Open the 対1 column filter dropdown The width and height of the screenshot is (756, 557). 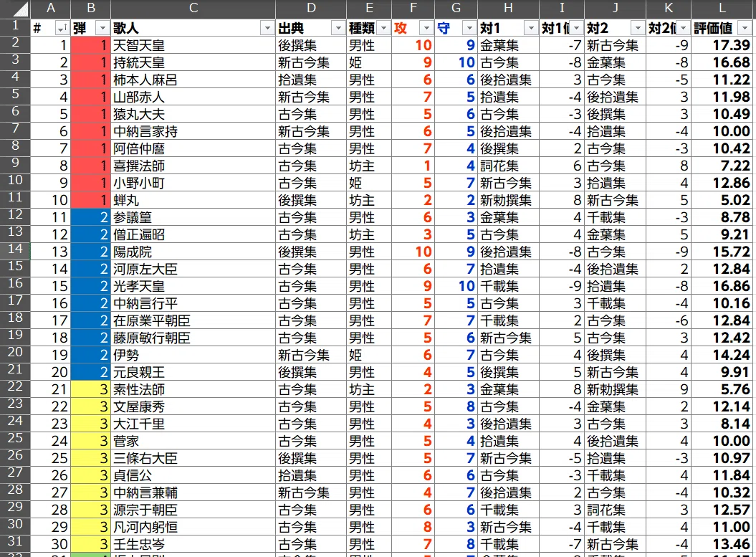tap(531, 29)
